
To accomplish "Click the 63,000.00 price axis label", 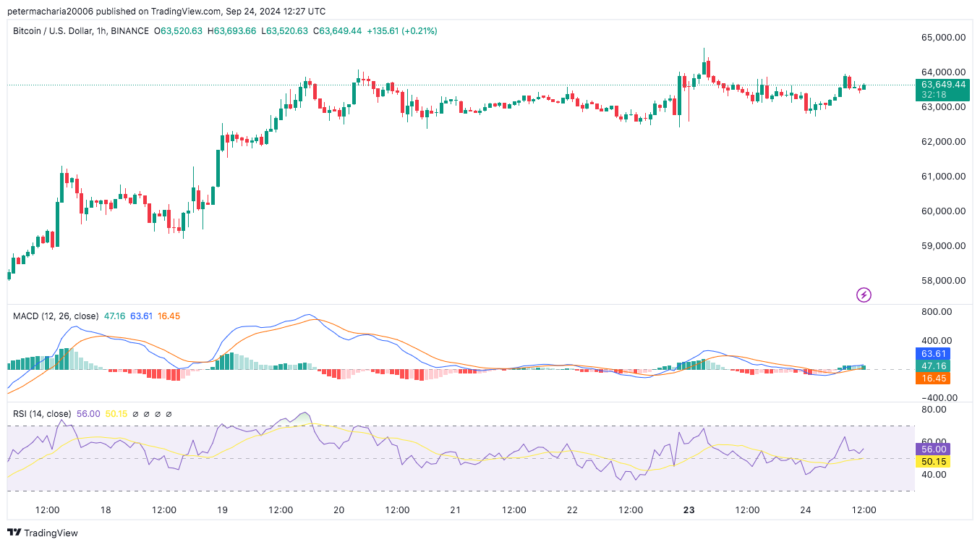I will pyautogui.click(x=943, y=107).
